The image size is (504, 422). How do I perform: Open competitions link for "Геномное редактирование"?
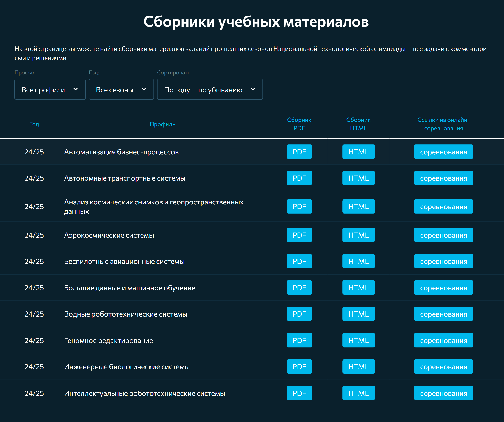point(443,340)
